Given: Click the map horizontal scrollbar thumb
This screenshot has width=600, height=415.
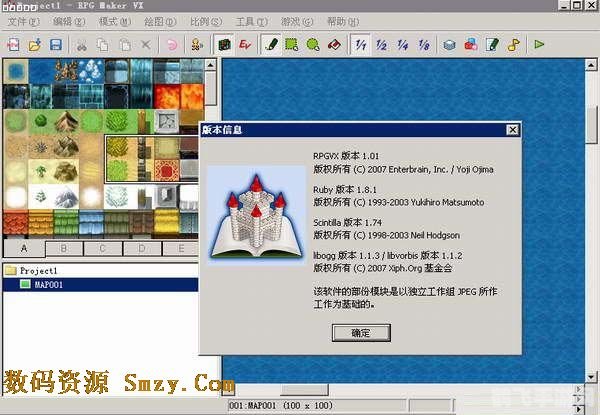Looking at the screenshot, I should pyautogui.click(x=304, y=390).
